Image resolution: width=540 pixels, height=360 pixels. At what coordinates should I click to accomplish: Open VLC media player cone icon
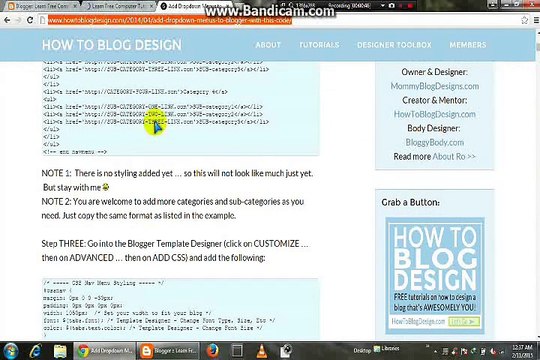(262, 351)
